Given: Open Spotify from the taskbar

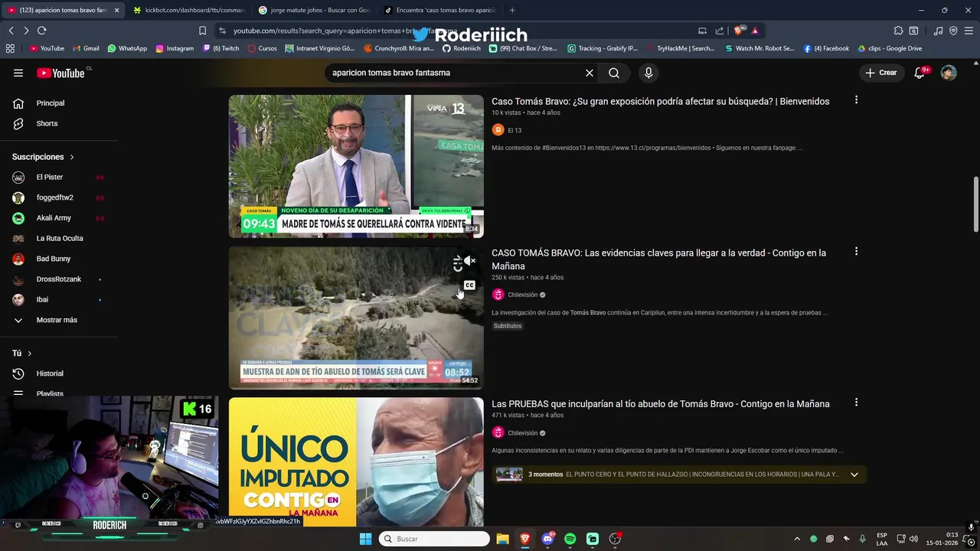Looking at the screenshot, I should click(570, 539).
